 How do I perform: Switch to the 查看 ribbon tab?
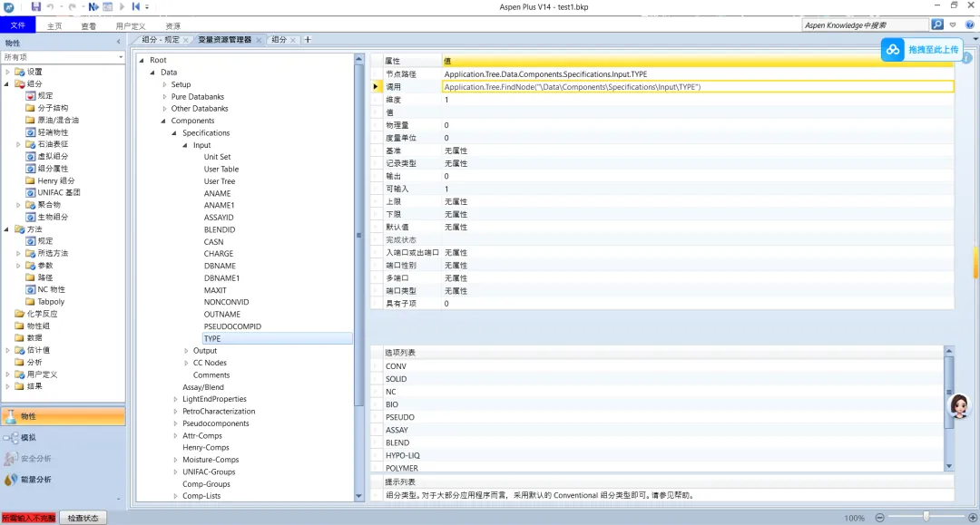tap(89, 25)
